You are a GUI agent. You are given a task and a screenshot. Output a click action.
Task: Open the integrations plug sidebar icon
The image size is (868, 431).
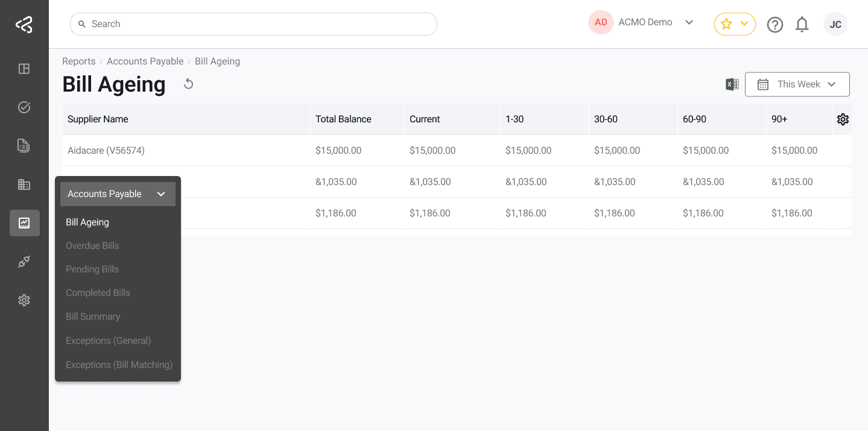[24, 262]
